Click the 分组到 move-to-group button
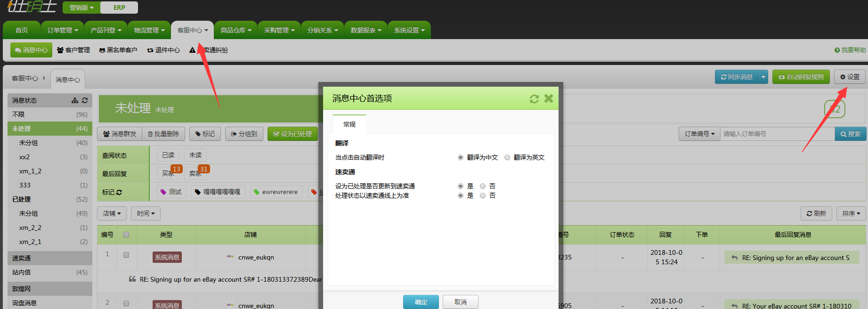The height and width of the screenshot is (309, 868). click(x=244, y=134)
